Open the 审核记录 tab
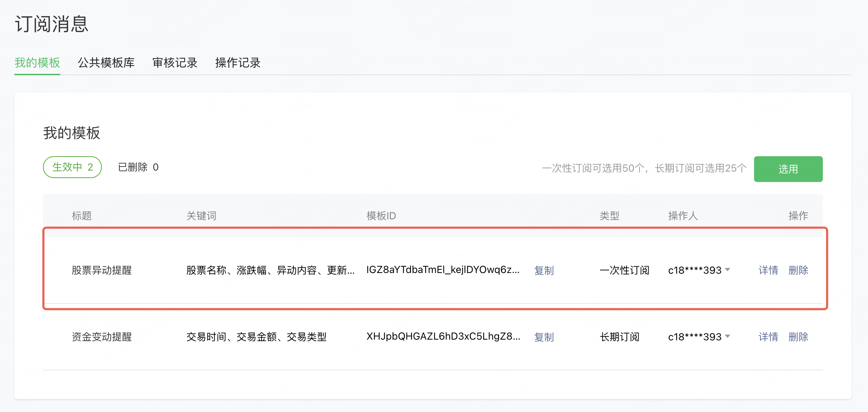The width and height of the screenshot is (868, 412). pos(175,63)
